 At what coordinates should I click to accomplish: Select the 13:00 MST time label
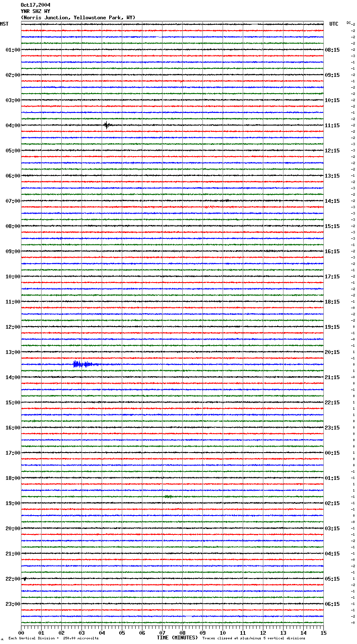tap(13, 352)
